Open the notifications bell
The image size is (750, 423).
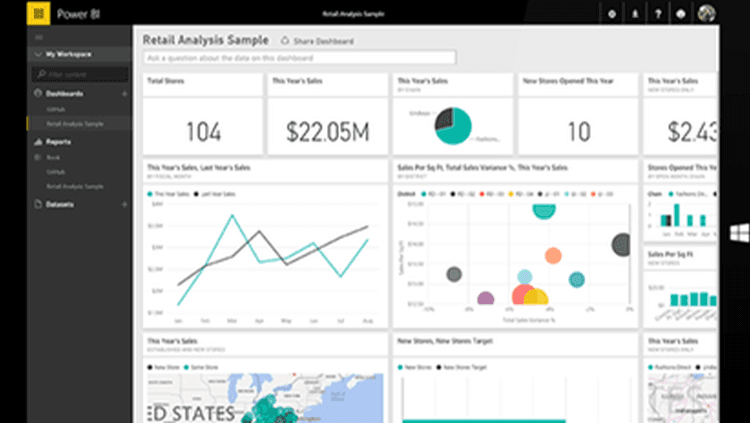coord(635,14)
